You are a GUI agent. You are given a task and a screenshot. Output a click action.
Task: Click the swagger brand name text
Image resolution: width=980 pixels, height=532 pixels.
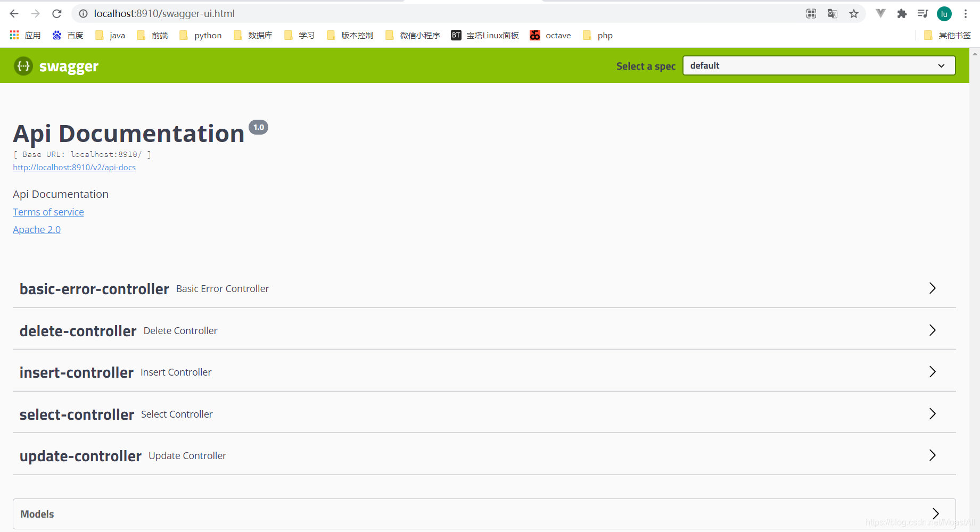[x=69, y=66]
